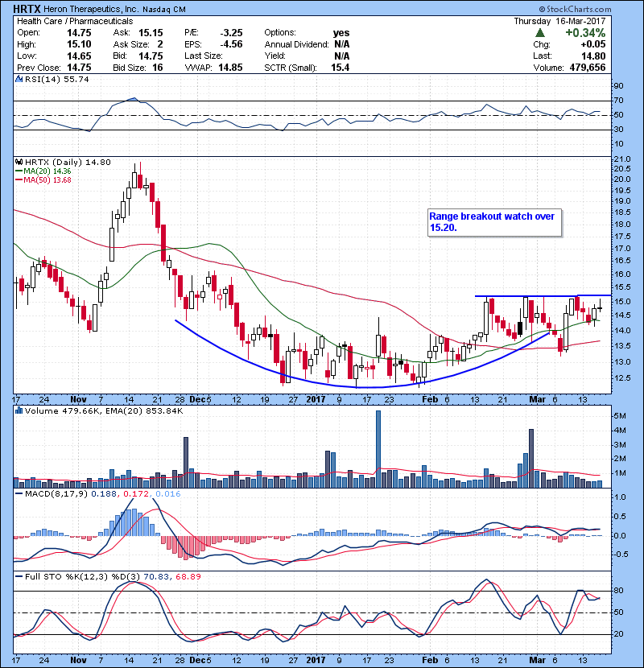Select the MA(50) 13.68 legend
The image size is (644, 668).
[x=43, y=179]
